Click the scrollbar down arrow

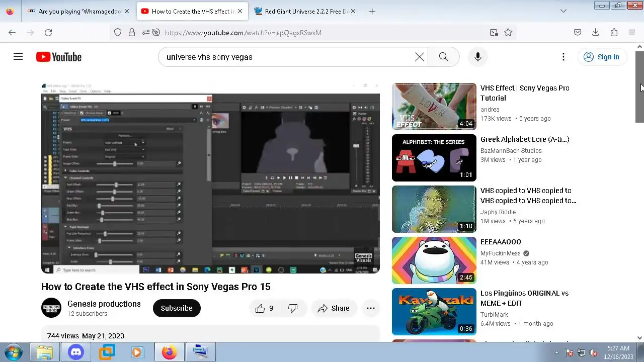pyautogui.click(x=639, y=338)
